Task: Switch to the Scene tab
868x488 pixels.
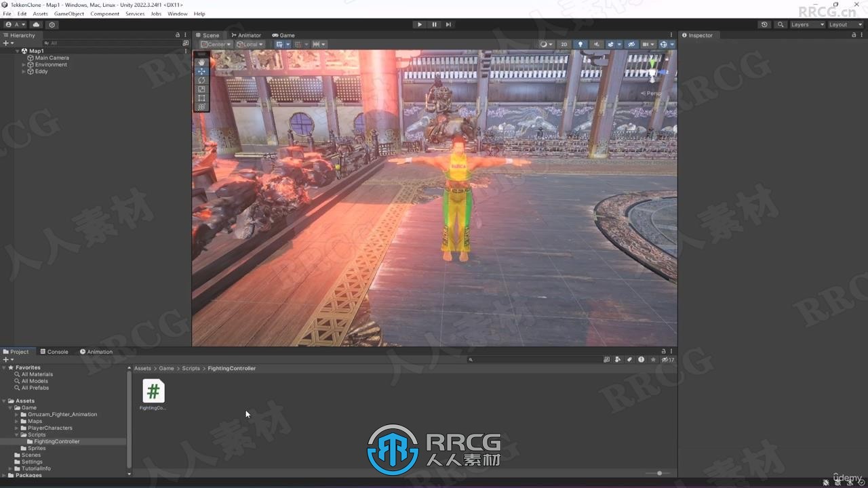Action: click(x=208, y=35)
